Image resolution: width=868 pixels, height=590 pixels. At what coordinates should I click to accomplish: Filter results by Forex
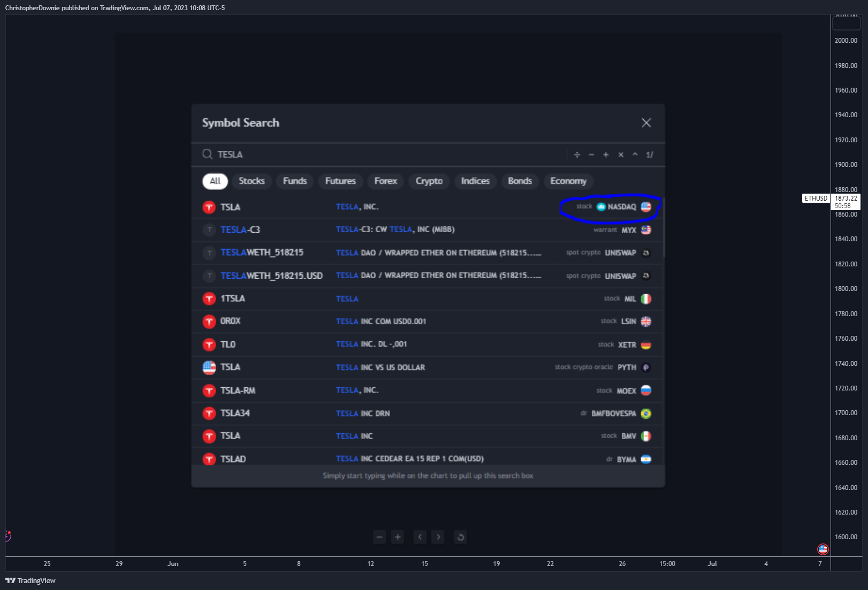(386, 181)
